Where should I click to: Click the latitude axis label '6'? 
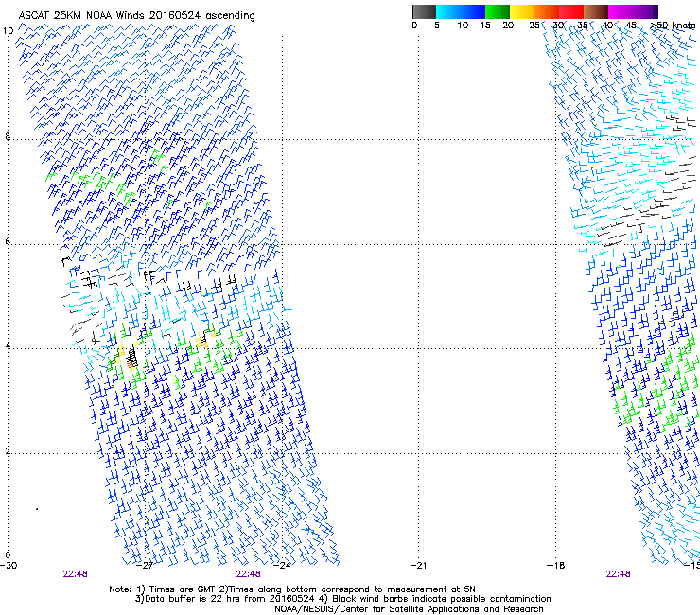8,241
